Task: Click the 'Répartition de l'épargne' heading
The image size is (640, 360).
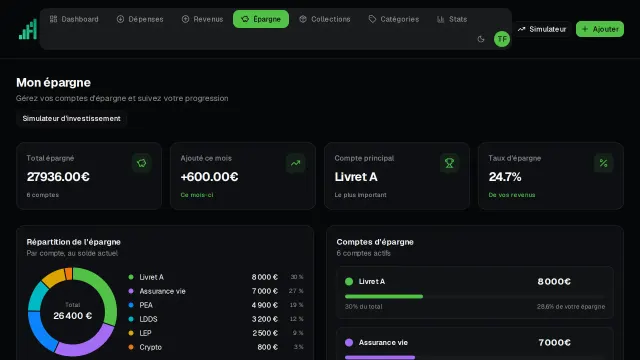Action: click(73, 242)
